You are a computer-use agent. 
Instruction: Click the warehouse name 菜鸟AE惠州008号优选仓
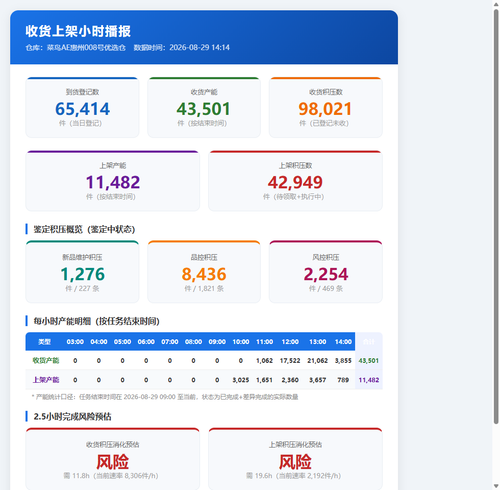pyautogui.click(x=86, y=48)
